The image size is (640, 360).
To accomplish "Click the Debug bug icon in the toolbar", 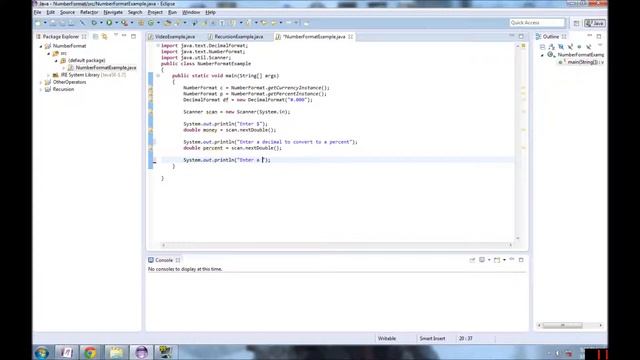I will [94, 23].
